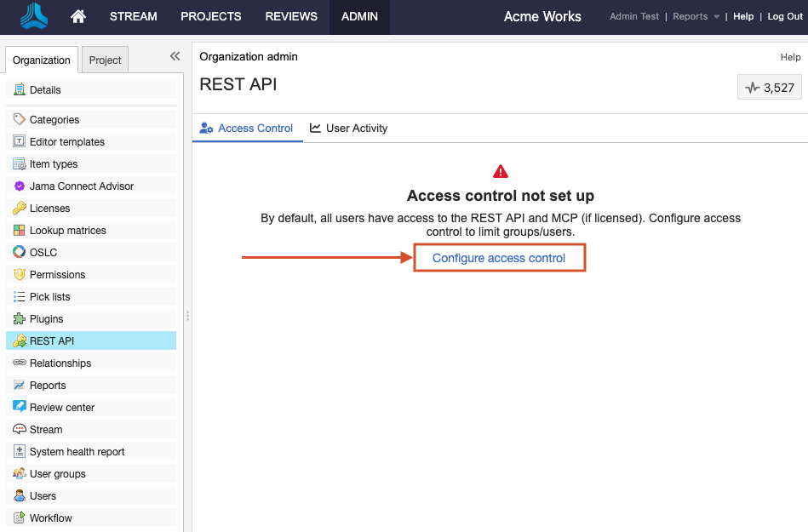
Task: Open Categories in the sidebar
Action: click(91, 119)
